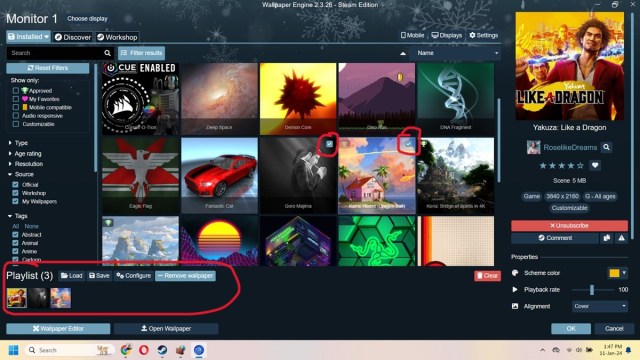Viewport: 640px width, 360px height.
Task: Select the Eagle Flag wallpaper
Action: 140,176
